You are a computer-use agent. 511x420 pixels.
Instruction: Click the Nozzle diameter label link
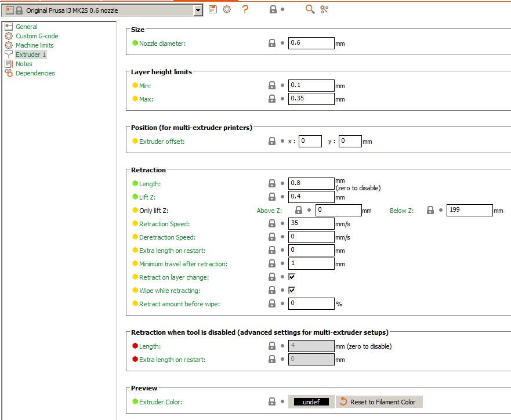(x=162, y=44)
